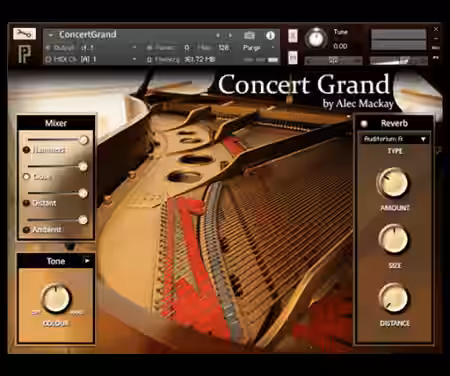
Task: Enable the Ambient mic toggle
Action: [26, 230]
